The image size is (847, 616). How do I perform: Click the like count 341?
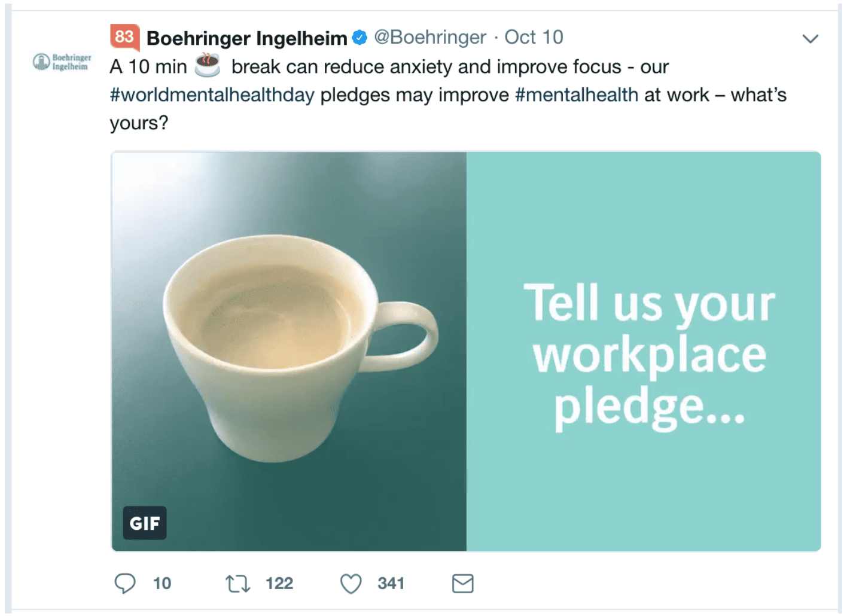tap(391, 583)
